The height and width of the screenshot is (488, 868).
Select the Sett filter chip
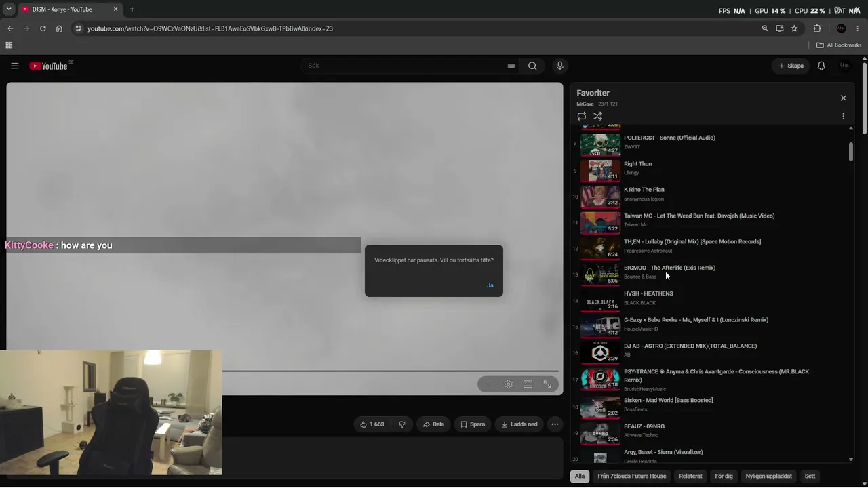(810, 476)
